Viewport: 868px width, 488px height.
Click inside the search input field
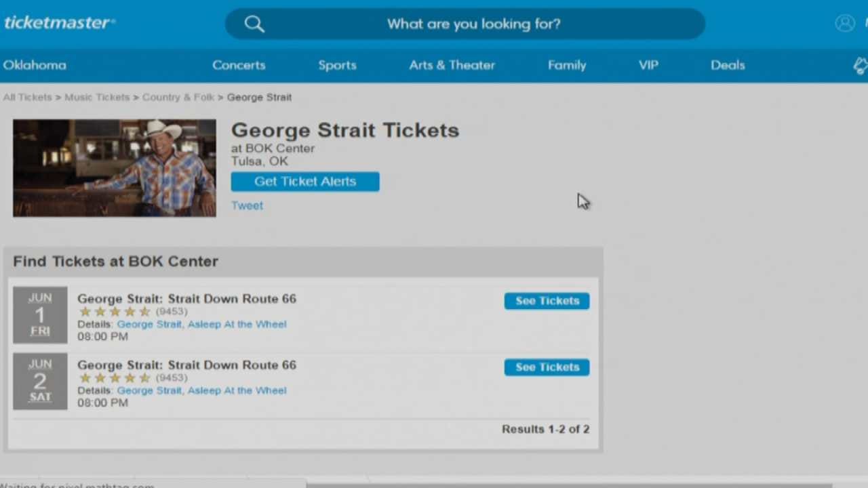coord(473,24)
